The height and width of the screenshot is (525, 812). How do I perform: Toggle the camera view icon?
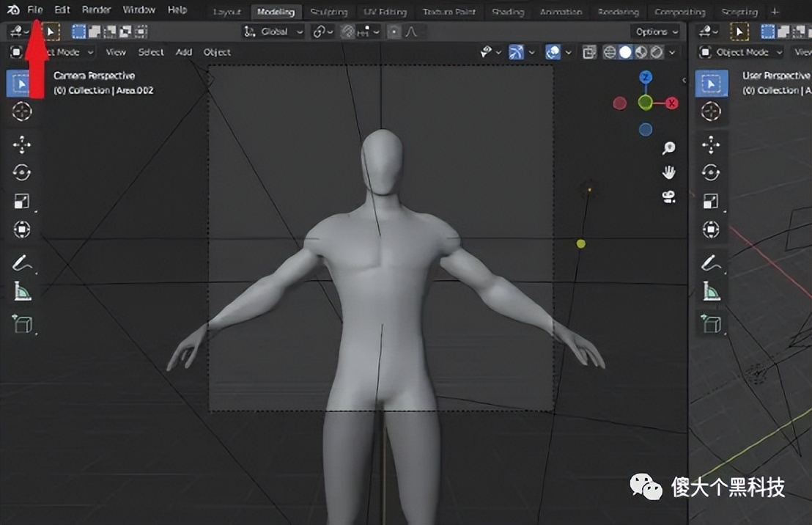(668, 197)
